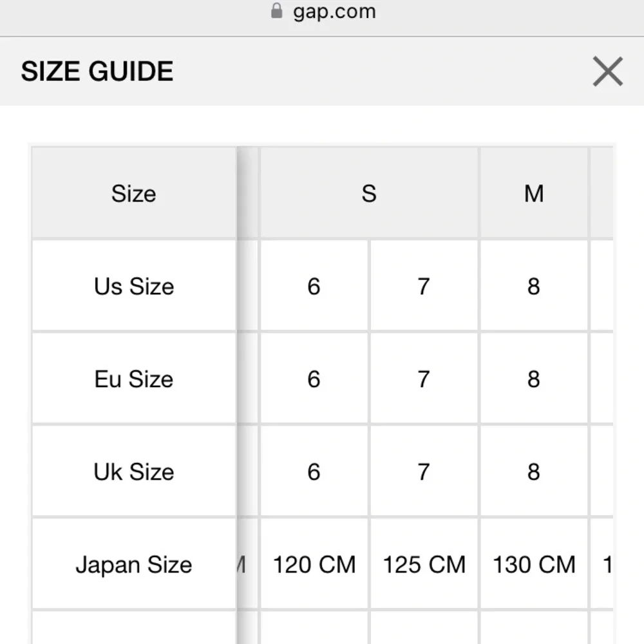This screenshot has width=644, height=644.
Task: Click the 130 CM Japan size cell
Action: (534, 564)
